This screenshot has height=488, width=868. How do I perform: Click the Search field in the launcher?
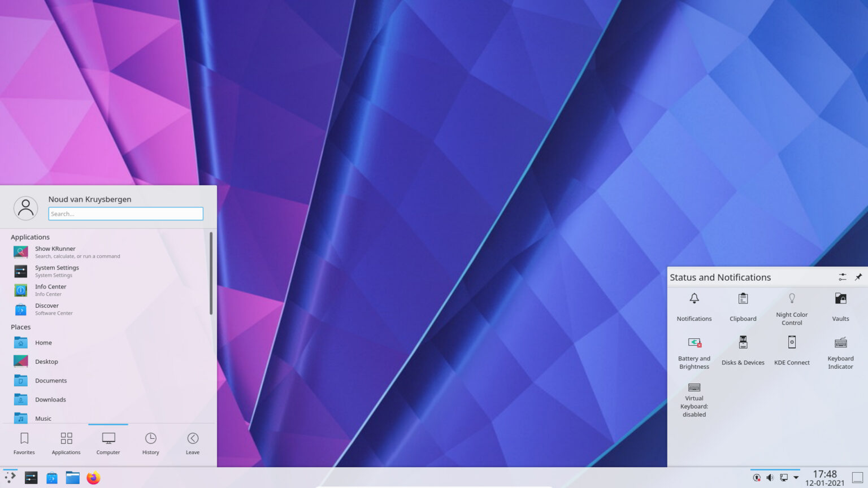point(125,213)
